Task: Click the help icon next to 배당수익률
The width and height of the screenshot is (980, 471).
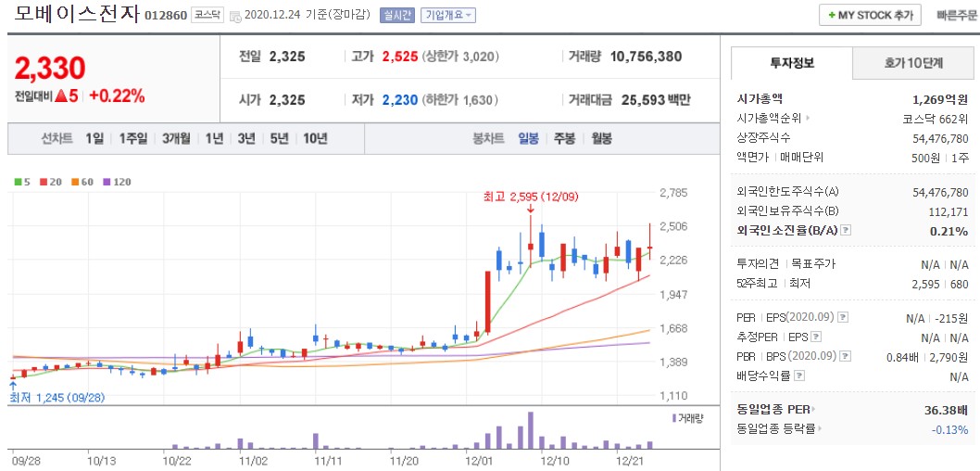Action: [x=799, y=376]
